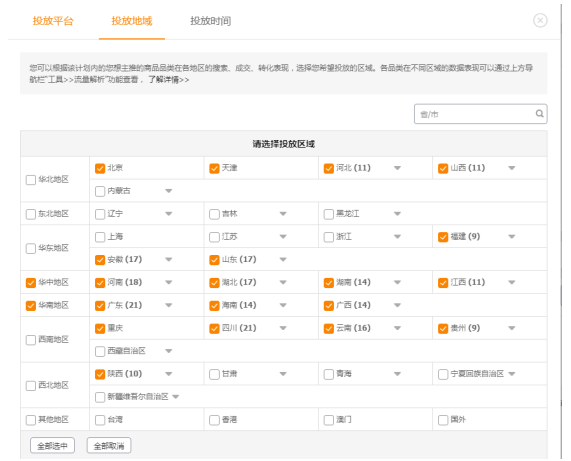Expand the 河北 (11) city dropdown arrow
571x461 pixels.
pos(397,168)
